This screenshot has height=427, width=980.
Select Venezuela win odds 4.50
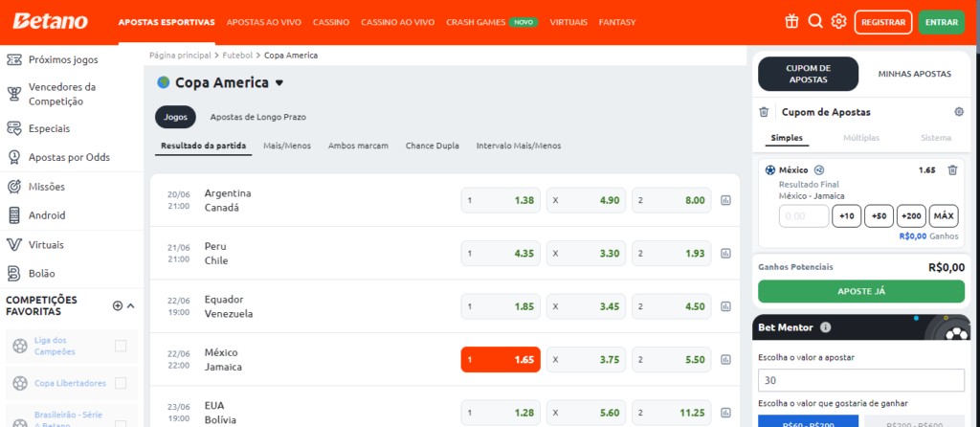click(672, 307)
